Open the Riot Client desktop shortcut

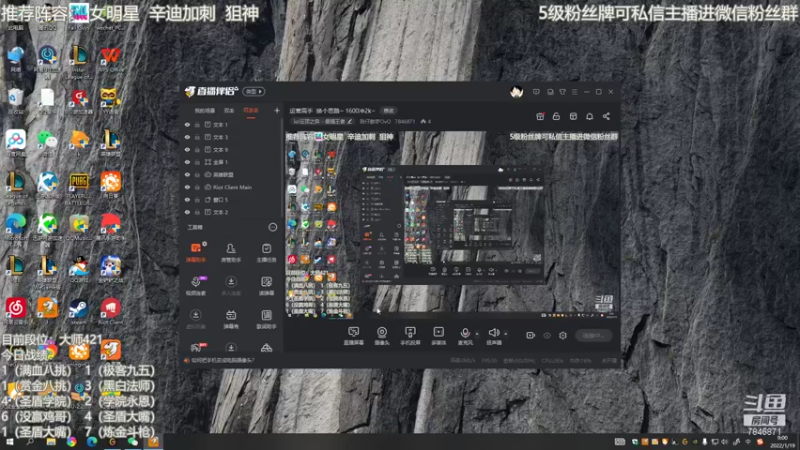110,311
